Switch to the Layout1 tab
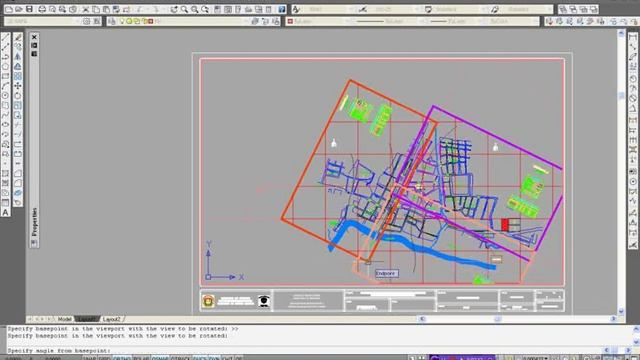Viewport: 640px width, 360px height. click(x=87, y=319)
